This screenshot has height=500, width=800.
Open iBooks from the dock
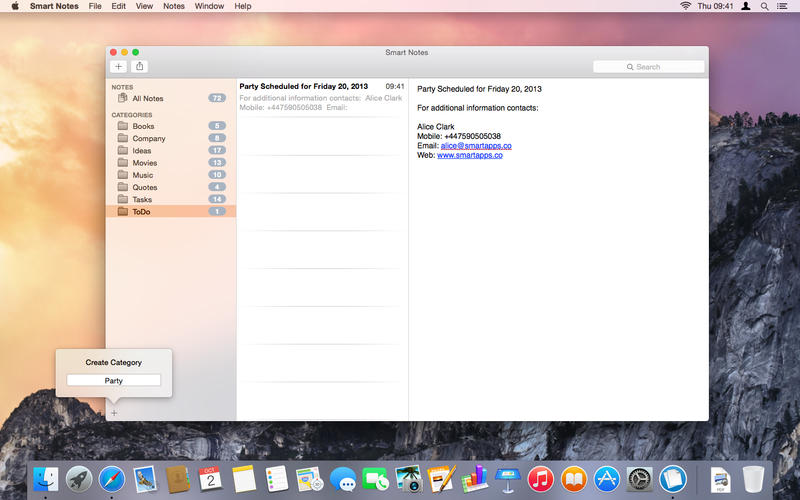click(573, 480)
